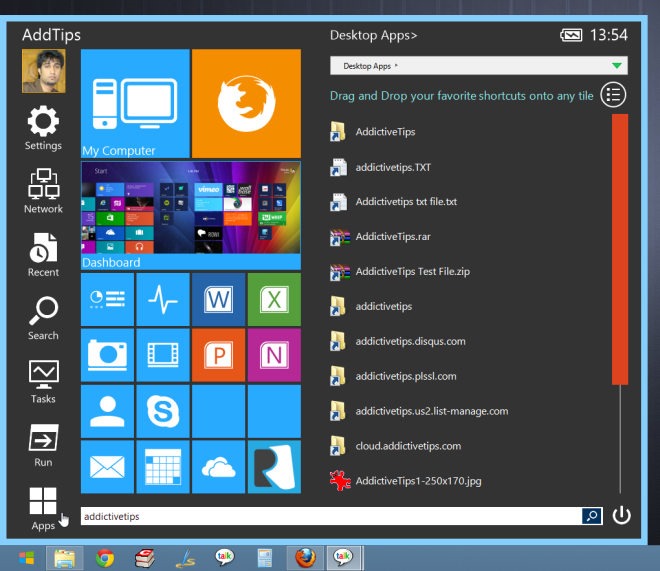
Task: Open the cloud SkyDrive tile
Action: (x=218, y=467)
